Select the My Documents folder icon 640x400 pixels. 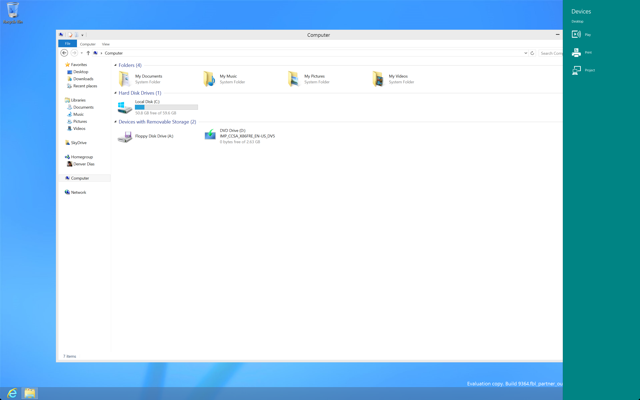[124, 79]
